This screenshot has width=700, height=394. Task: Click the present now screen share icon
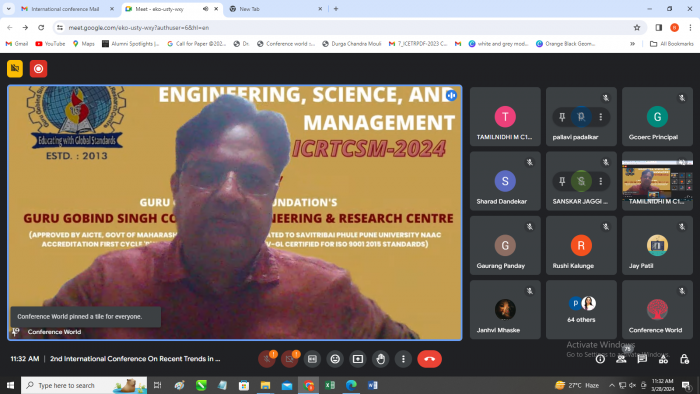[x=358, y=359]
